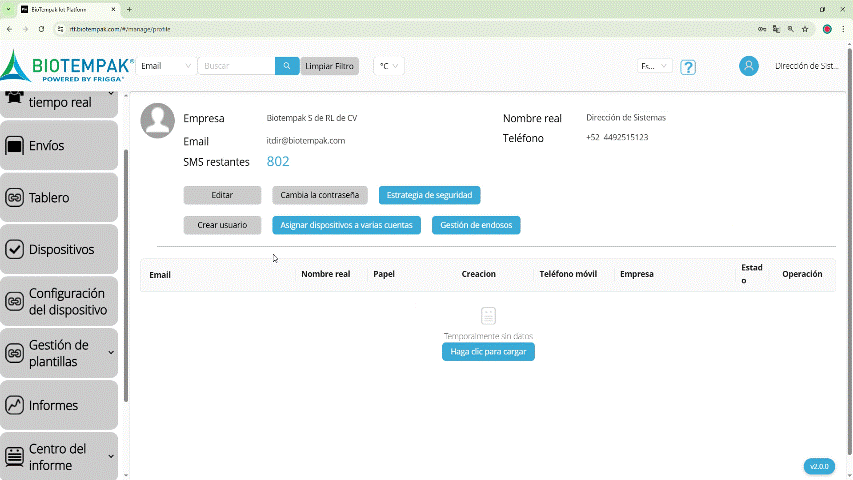The height and width of the screenshot is (480, 853).
Task: Click Estrategia de seguridad button
Action: pyautogui.click(x=429, y=195)
